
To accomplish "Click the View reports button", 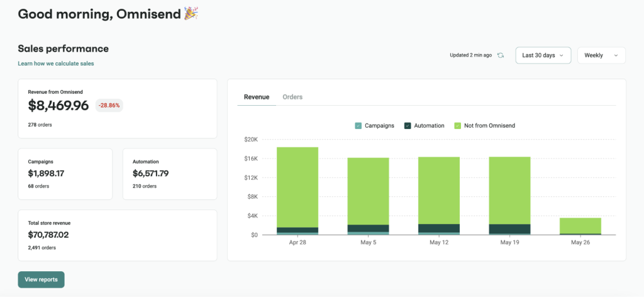I will point(41,279).
